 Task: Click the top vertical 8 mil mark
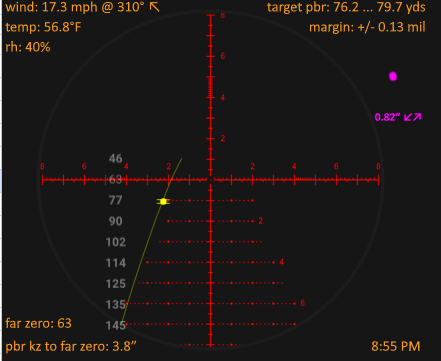222,15
